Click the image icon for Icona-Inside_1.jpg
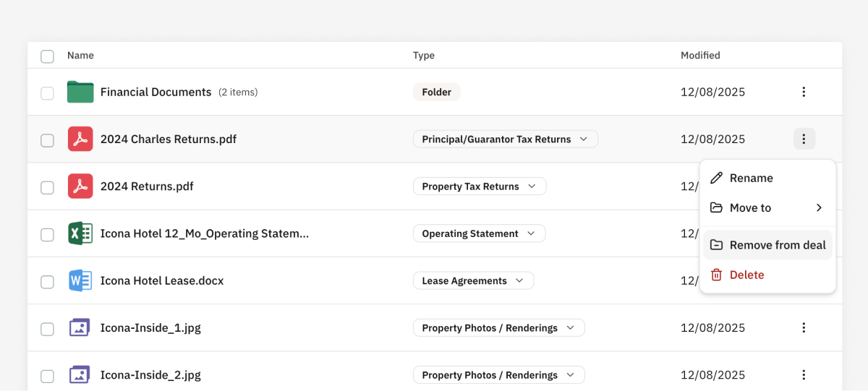Viewport: 868px width, 391px height. tap(80, 327)
